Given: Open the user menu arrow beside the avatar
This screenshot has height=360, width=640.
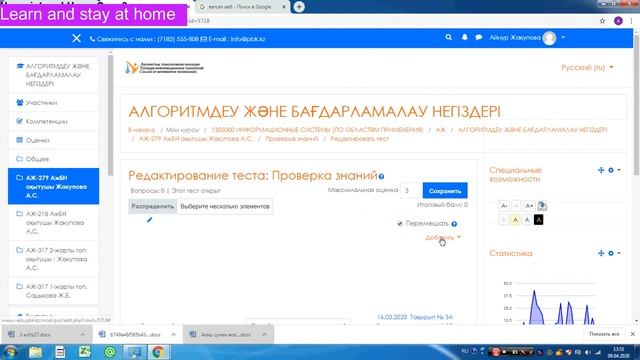Looking at the screenshot, I should tap(563, 37).
